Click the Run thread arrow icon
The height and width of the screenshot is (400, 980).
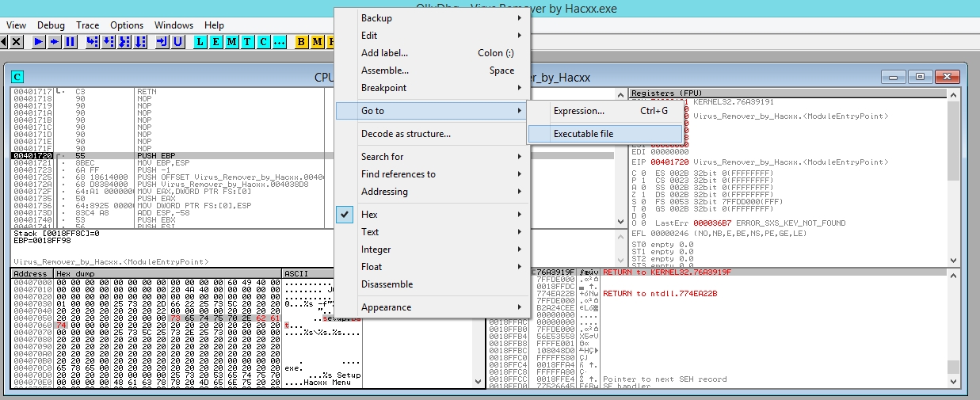[55, 41]
